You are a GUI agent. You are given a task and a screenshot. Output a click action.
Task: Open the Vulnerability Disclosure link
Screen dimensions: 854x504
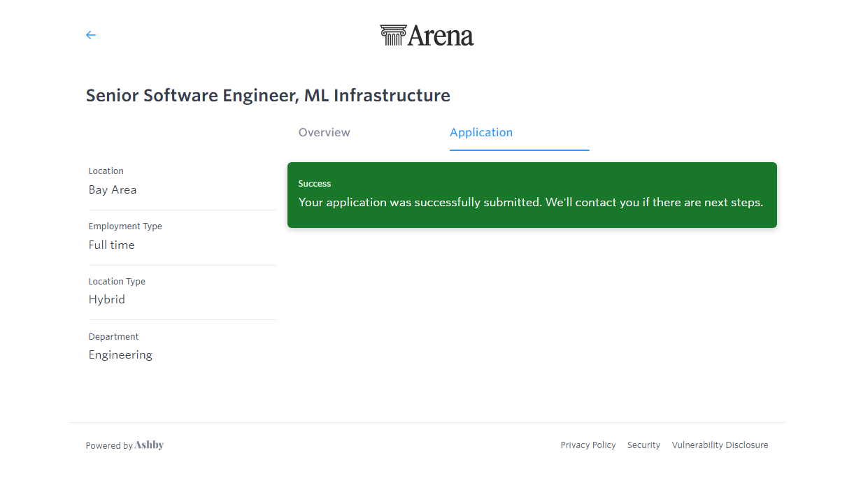tap(720, 445)
